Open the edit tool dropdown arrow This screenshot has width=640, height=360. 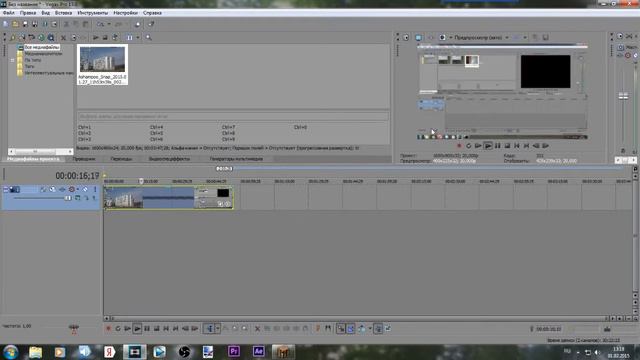pos(218,329)
